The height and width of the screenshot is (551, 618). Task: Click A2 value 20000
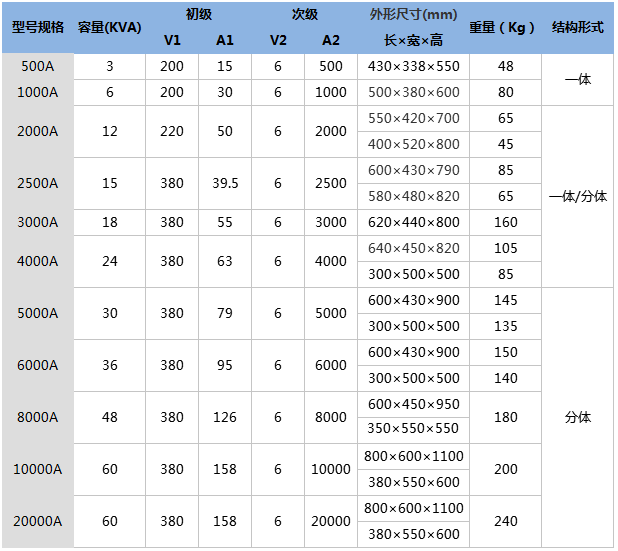[331, 521]
